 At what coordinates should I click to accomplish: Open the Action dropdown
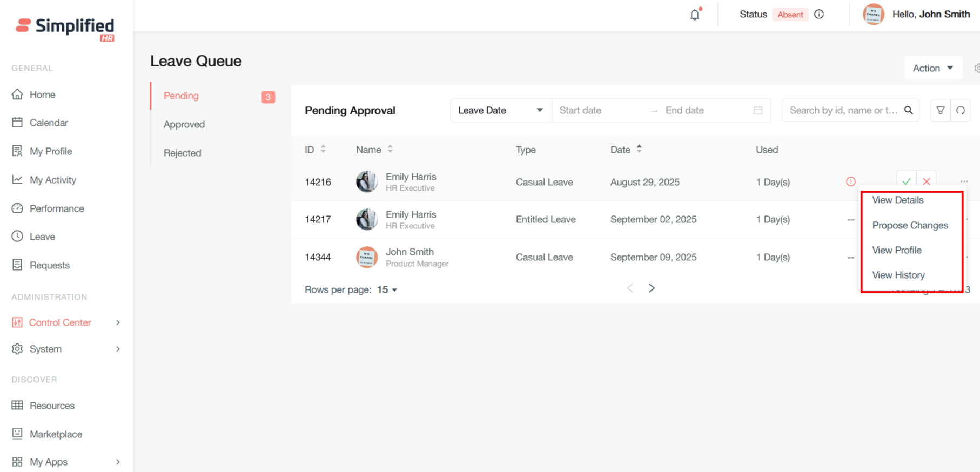933,68
